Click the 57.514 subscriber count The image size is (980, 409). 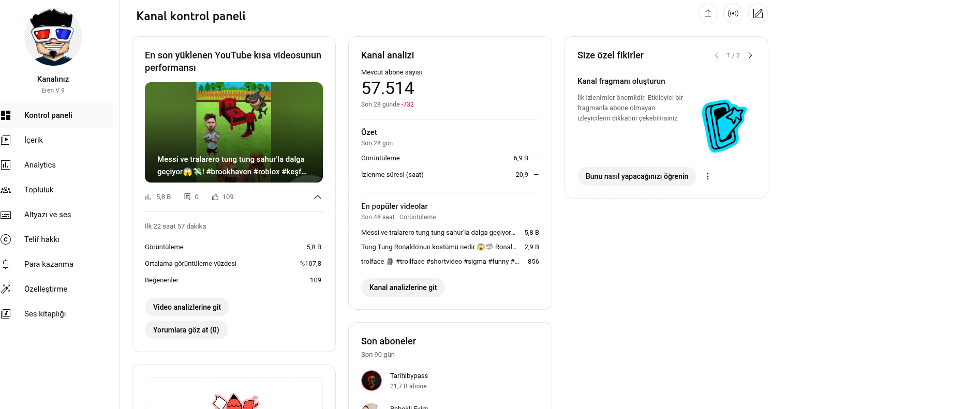[388, 88]
